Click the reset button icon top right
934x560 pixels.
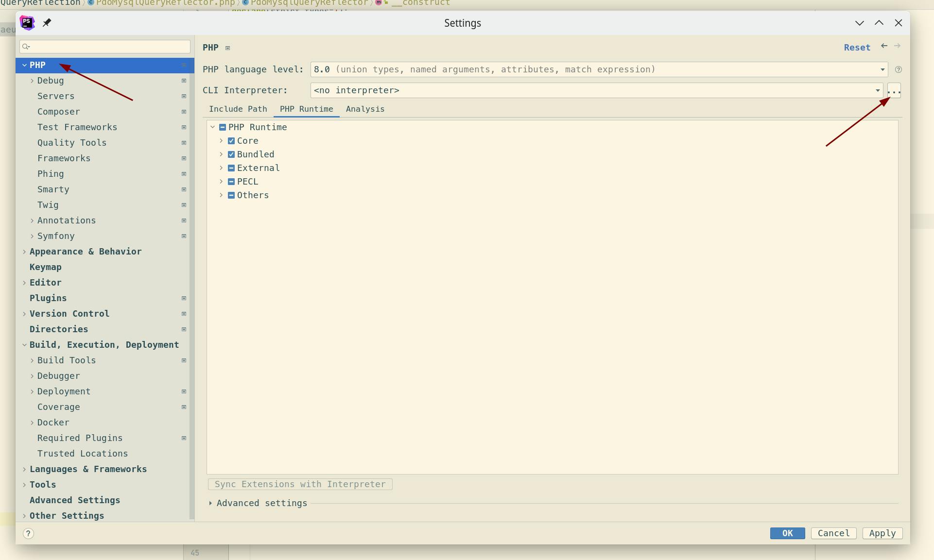(x=857, y=47)
